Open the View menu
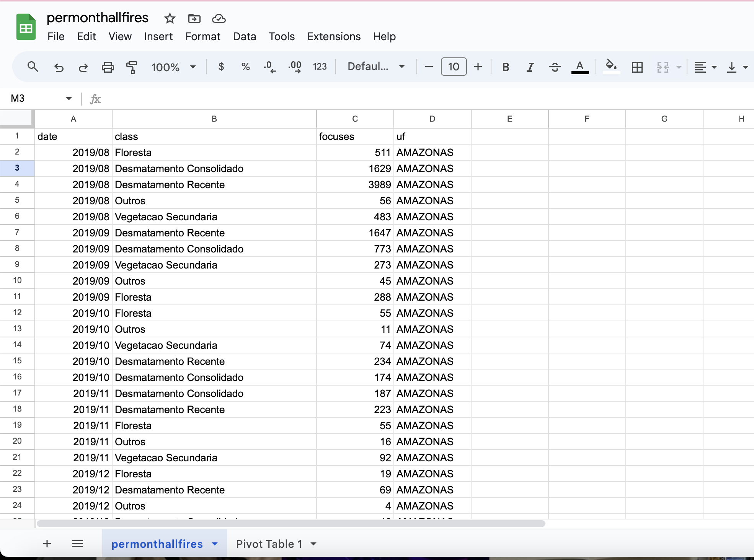This screenshot has height=560, width=754. 120,36
